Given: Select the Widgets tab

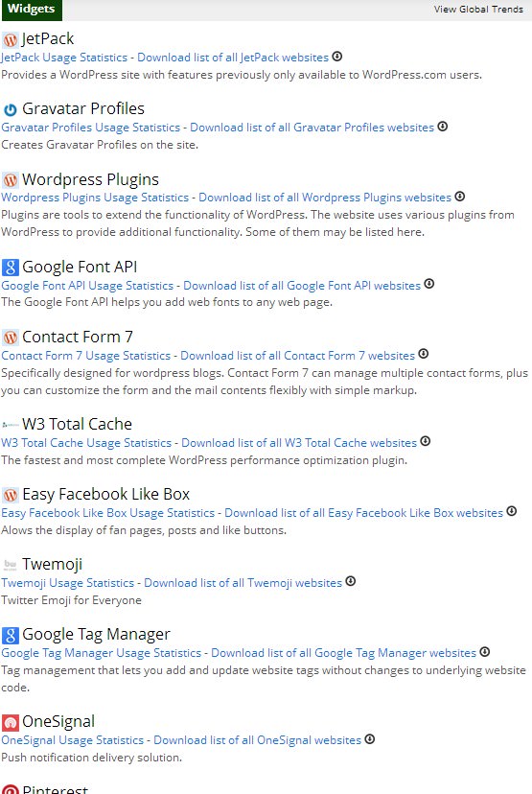Looking at the screenshot, I should click(x=32, y=10).
